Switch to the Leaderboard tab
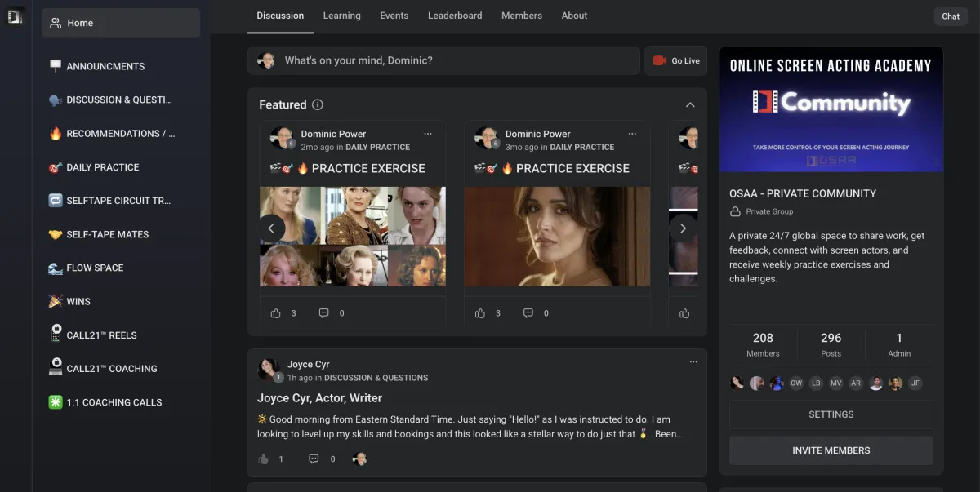 coord(455,16)
